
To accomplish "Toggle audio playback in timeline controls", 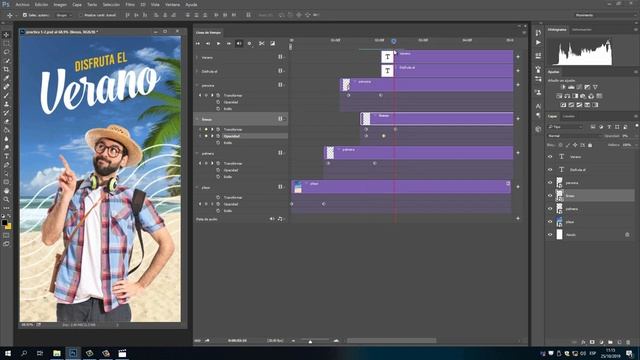I will click(x=239, y=43).
